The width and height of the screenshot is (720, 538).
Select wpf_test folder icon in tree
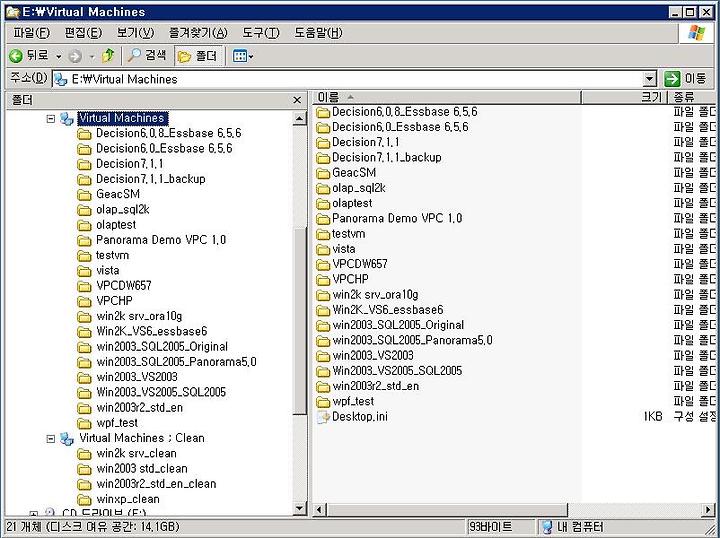84,423
